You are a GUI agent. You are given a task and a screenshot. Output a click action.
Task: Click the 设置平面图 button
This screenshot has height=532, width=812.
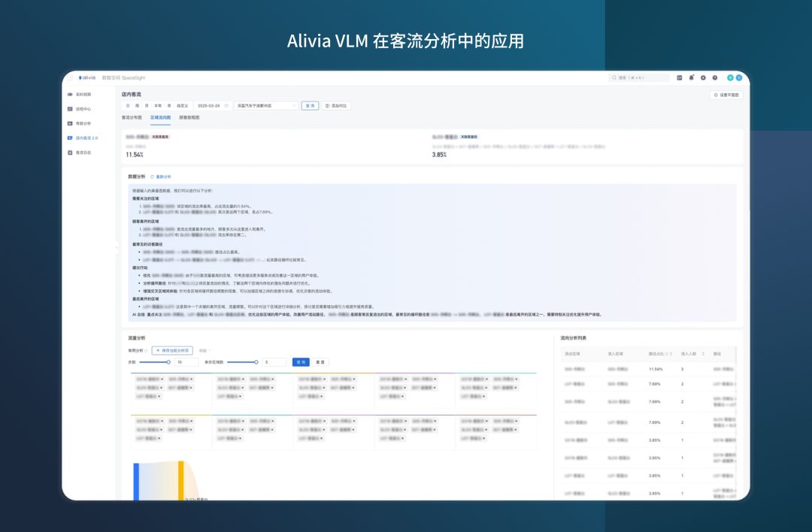(726, 95)
